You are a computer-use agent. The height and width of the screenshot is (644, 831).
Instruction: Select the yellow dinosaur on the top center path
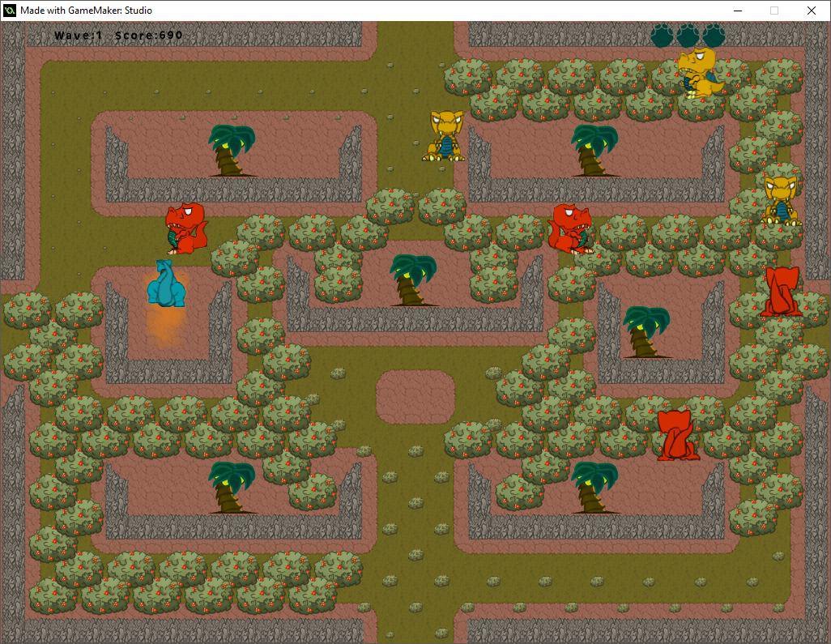click(x=445, y=136)
